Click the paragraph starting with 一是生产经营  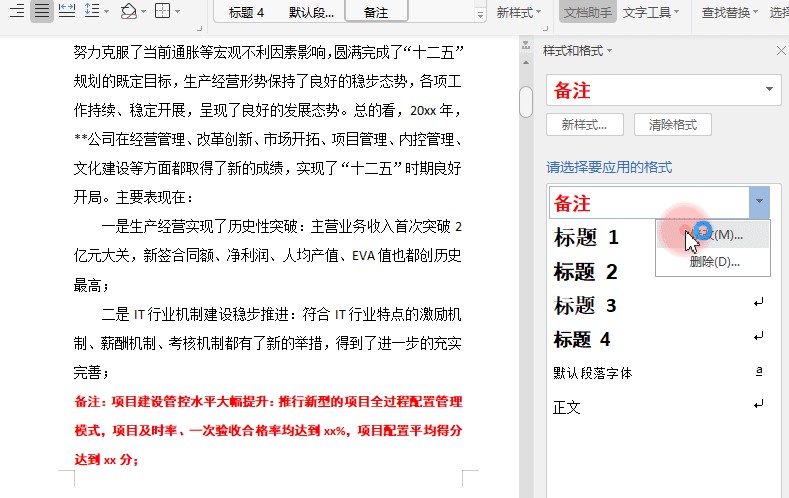point(268,256)
